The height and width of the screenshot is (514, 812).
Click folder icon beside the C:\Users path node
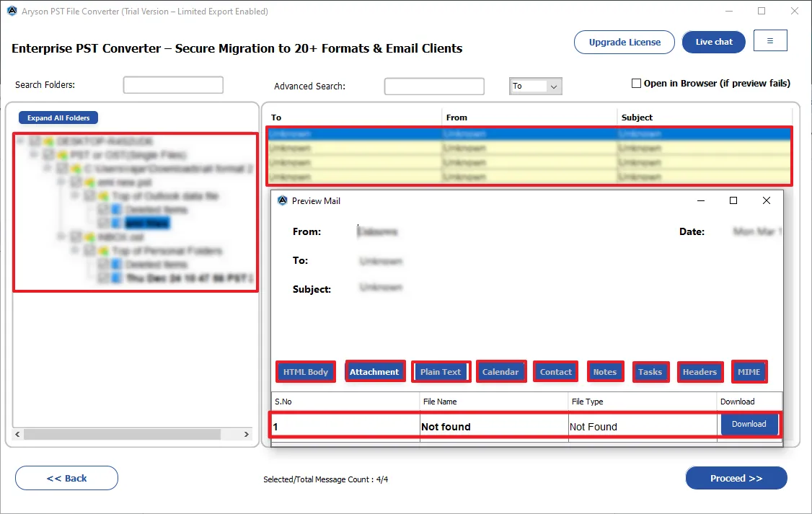(76, 169)
